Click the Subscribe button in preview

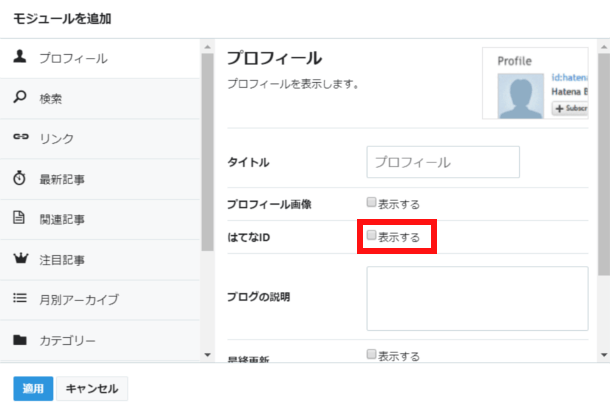pyautogui.click(x=570, y=108)
